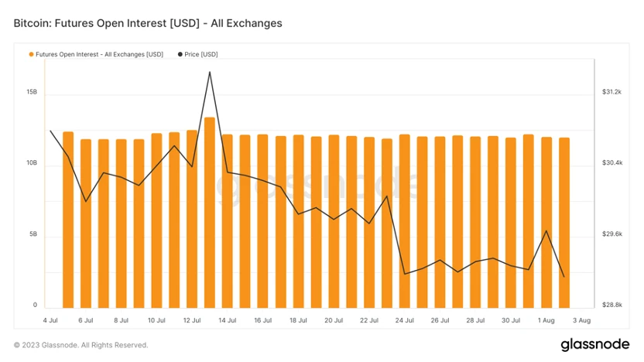Screen dimensions: 644x362
Task: Click the "$29.6k" right axis label
Action: 611,234
